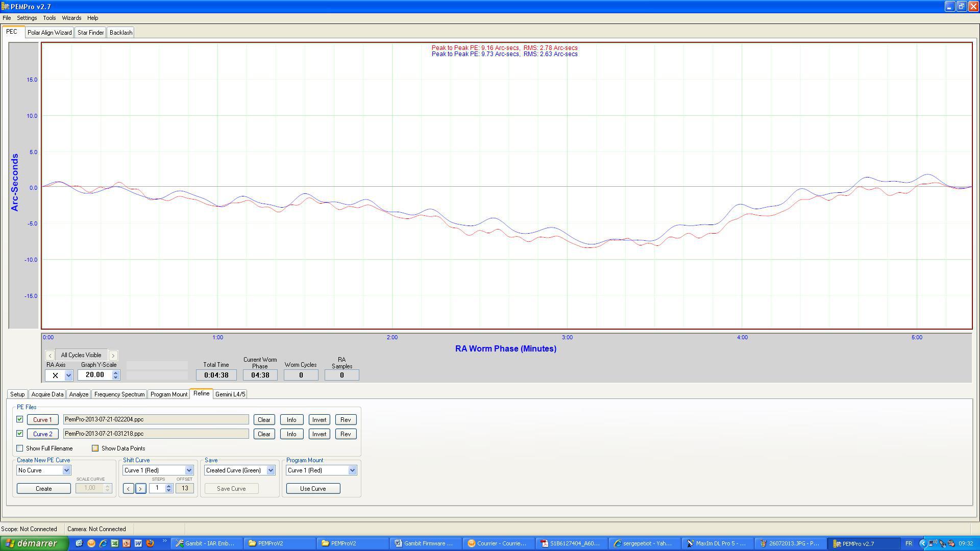Image resolution: width=980 pixels, height=551 pixels.
Task: Shift curve left with the < button
Action: (x=129, y=489)
